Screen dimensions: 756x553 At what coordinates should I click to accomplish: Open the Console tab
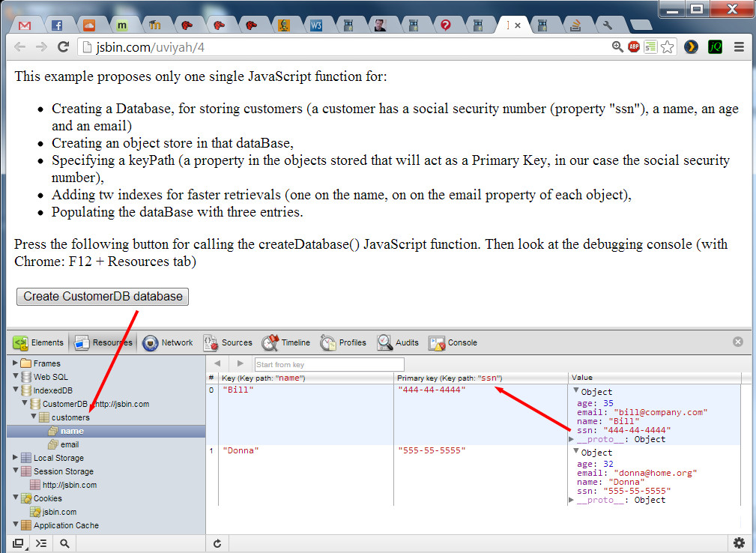[x=453, y=342]
